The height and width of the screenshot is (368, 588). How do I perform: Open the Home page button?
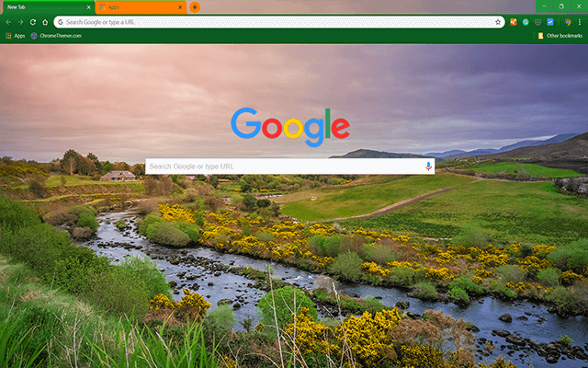(45, 22)
